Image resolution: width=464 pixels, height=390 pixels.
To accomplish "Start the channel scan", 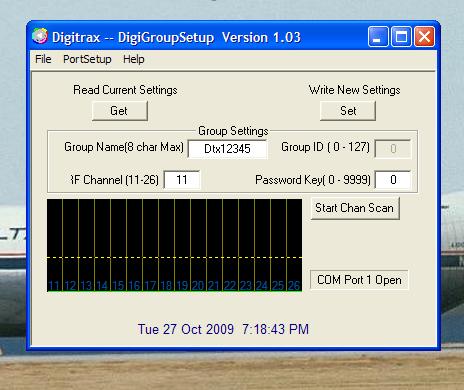I will [355, 208].
